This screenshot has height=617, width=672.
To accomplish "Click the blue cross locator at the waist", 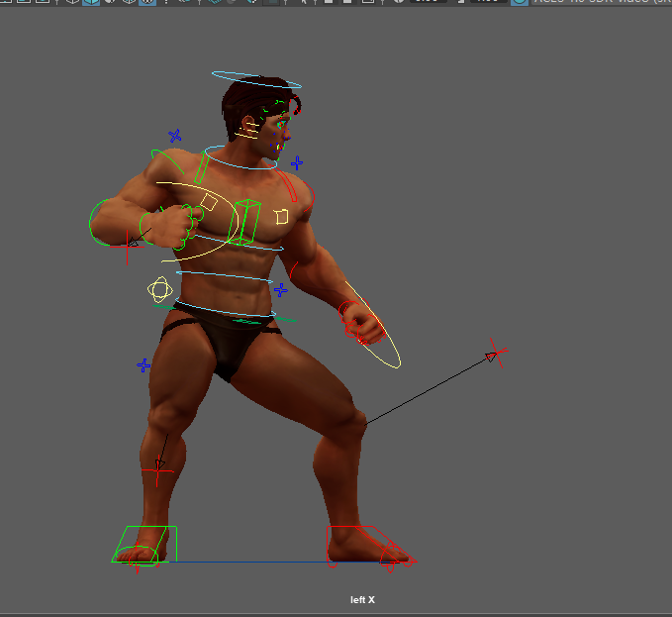I will tap(281, 290).
